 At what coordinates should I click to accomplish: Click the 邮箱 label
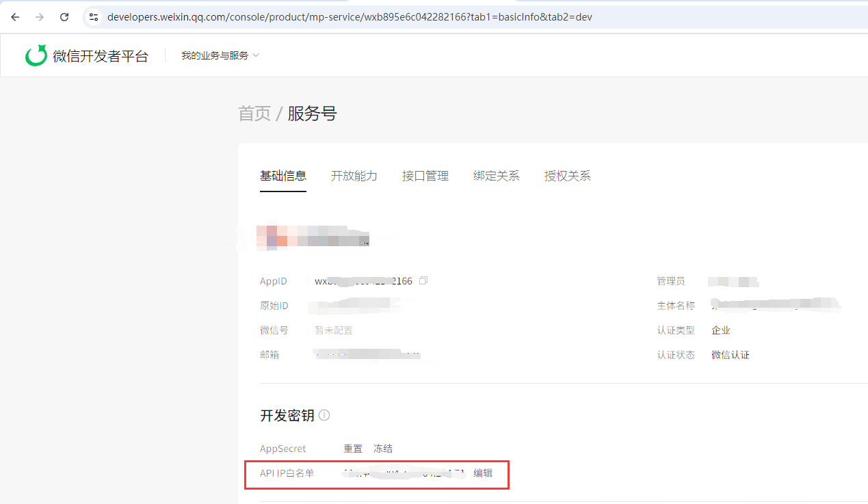[x=269, y=355]
